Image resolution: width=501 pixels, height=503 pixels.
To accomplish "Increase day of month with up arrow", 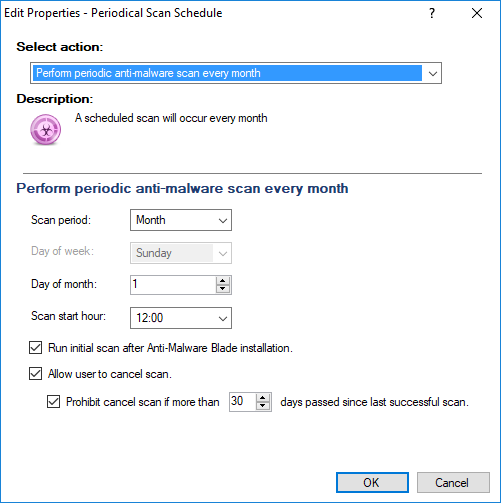I will [223, 281].
